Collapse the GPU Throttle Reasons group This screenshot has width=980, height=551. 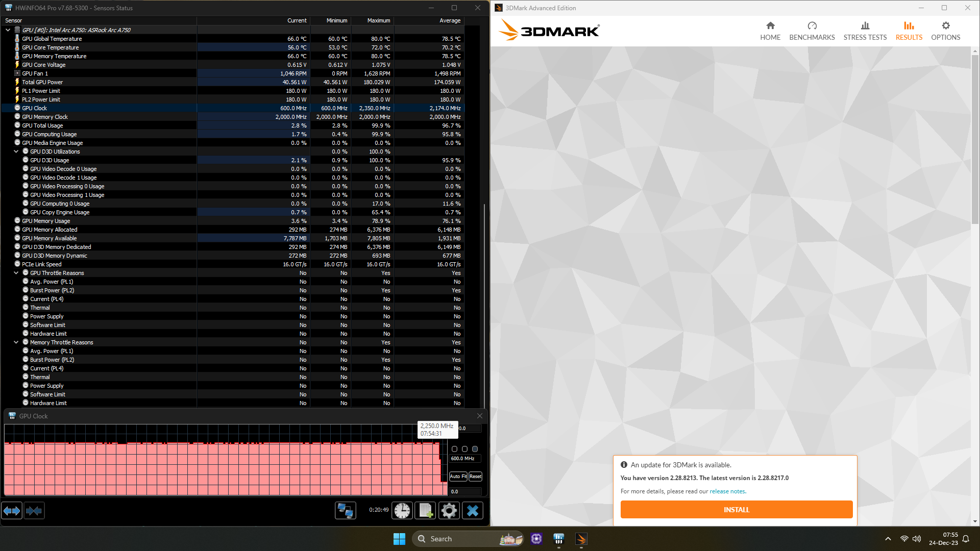coord(16,273)
